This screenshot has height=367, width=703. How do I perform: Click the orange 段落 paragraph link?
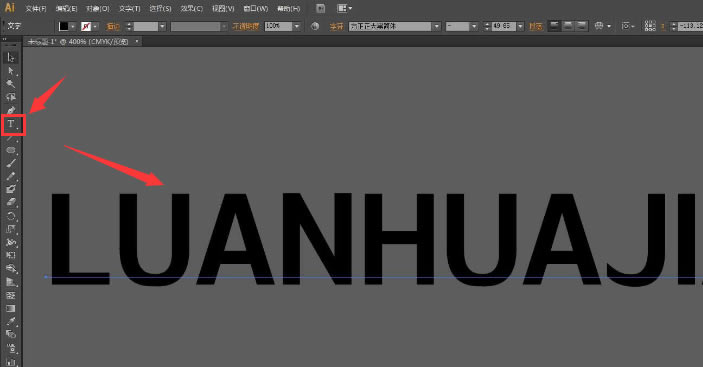coord(536,27)
